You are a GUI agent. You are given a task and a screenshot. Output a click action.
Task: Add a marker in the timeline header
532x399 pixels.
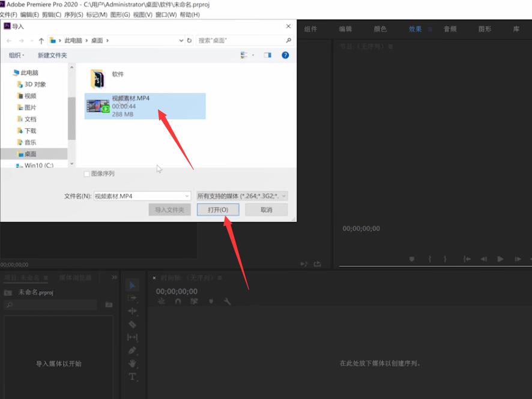211,301
